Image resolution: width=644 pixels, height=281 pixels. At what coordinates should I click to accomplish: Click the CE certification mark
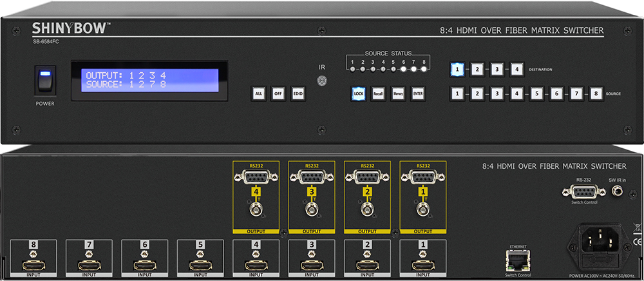click(637, 241)
